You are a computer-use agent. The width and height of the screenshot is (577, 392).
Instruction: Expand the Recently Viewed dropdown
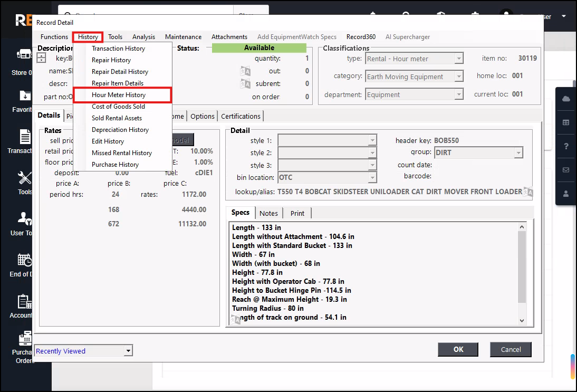[128, 351]
